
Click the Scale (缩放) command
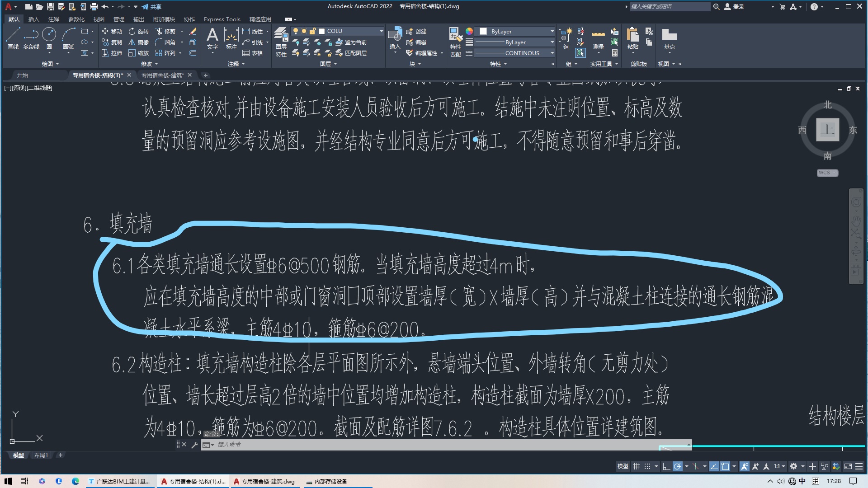pos(138,53)
